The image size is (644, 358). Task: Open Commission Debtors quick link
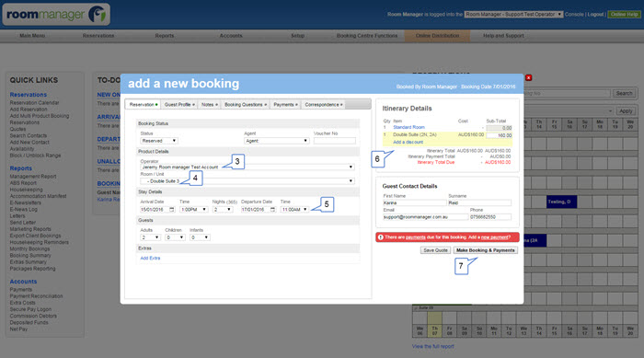(33, 316)
